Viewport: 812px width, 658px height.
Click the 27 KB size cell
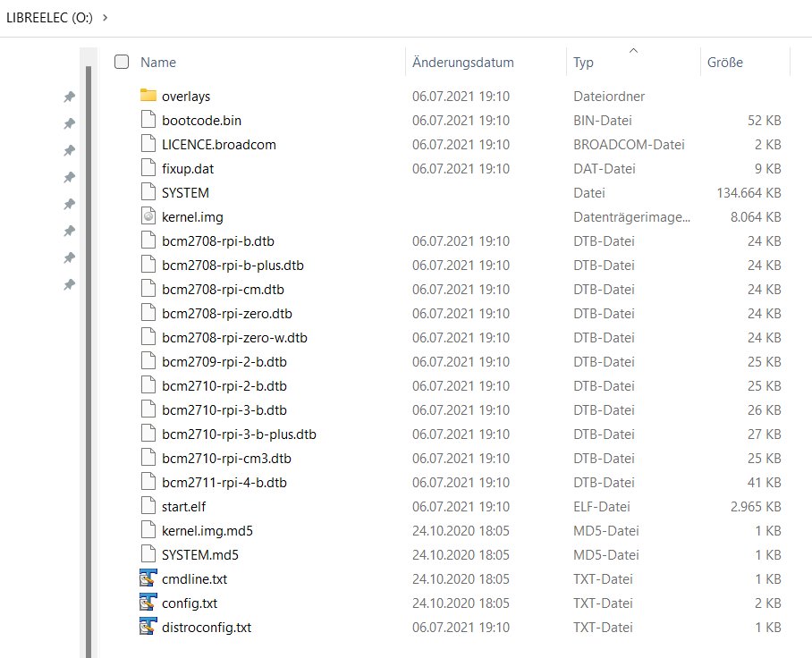(x=764, y=434)
